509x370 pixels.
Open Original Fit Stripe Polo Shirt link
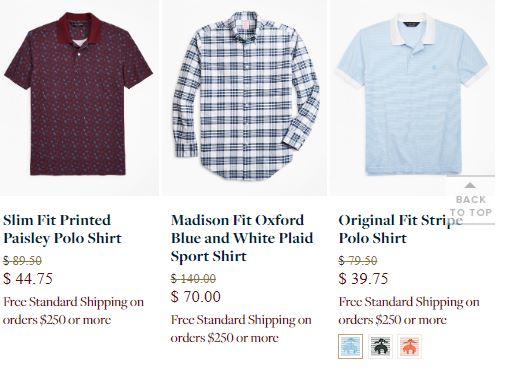[400, 229]
